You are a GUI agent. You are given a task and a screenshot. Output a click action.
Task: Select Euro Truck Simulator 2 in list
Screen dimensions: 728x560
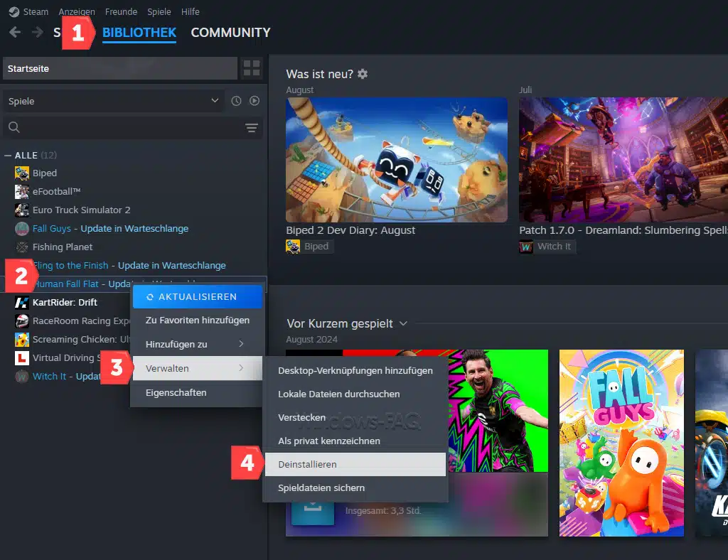(81, 210)
